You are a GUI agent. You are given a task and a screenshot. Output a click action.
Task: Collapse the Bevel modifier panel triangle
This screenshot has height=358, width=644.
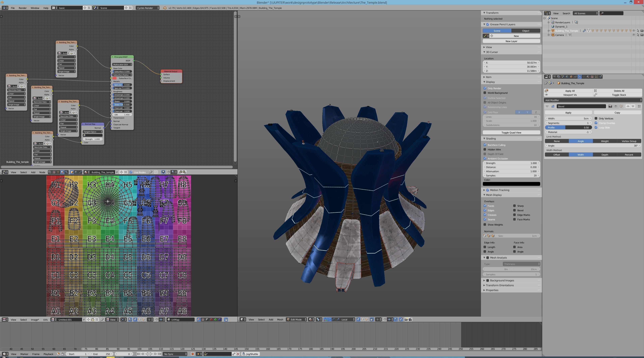[x=547, y=106]
